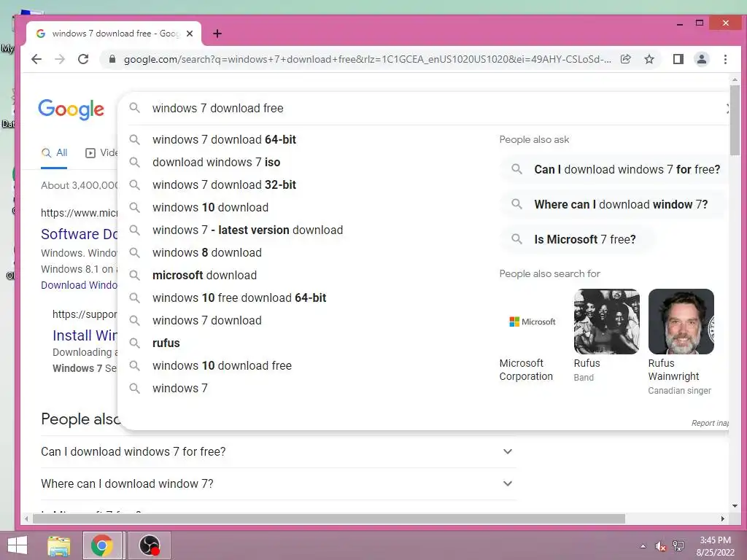The width and height of the screenshot is (747, 560).
Task: Click the horizontal scrollbar thumb
Action: pyautogui.click(x=329, y=518)
